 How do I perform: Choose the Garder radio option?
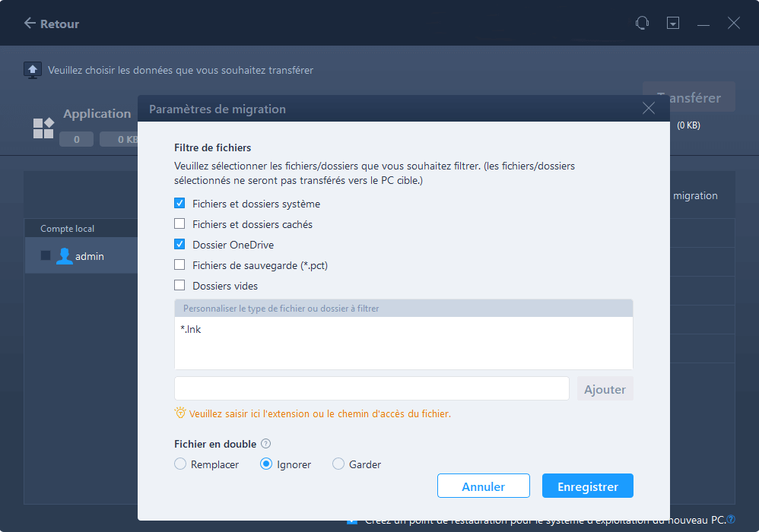pos(338,464)
